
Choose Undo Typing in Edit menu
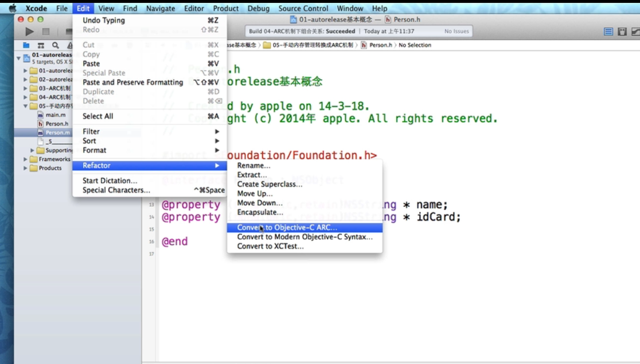point(149,21)
